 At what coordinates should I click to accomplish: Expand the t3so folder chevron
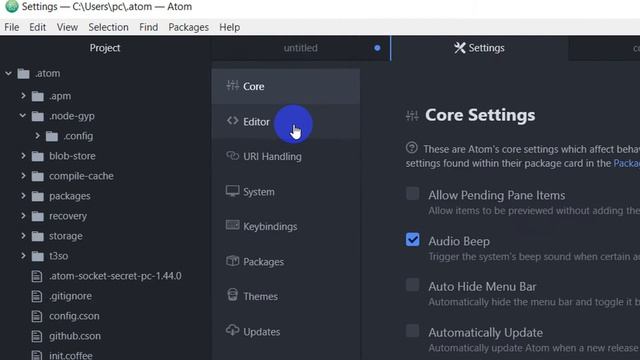tap(23, 256)
